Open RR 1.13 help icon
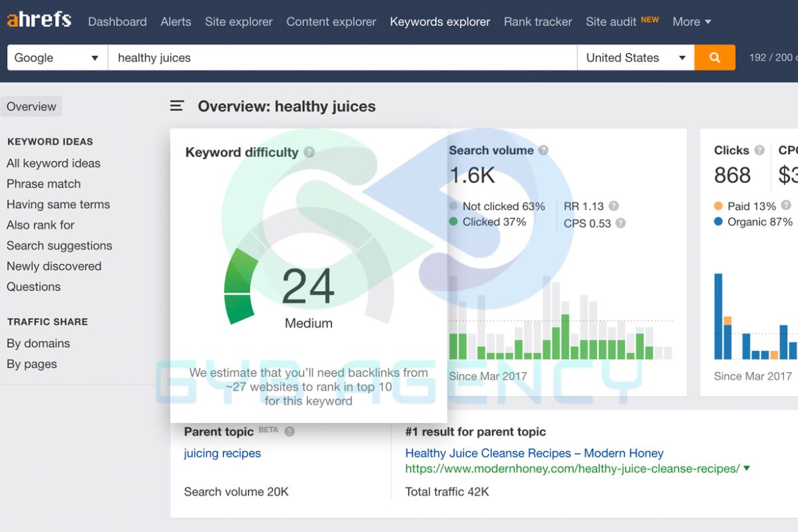The width and height of the screenshot is (798, 532). coord(614,206)
